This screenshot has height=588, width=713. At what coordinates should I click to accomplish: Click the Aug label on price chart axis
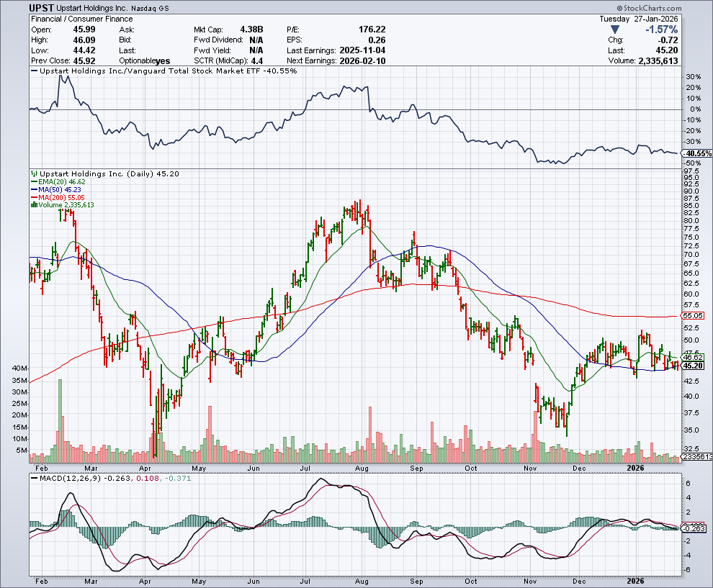[362, 468]
